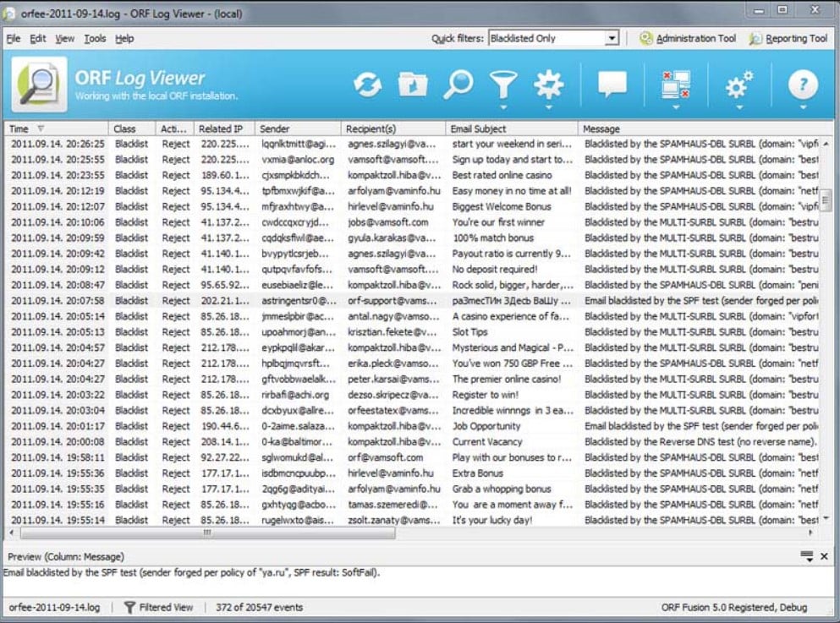Viewport: 840px width, 623px height.
Task: Sort by the Action column header
Action: coord(174,129)
